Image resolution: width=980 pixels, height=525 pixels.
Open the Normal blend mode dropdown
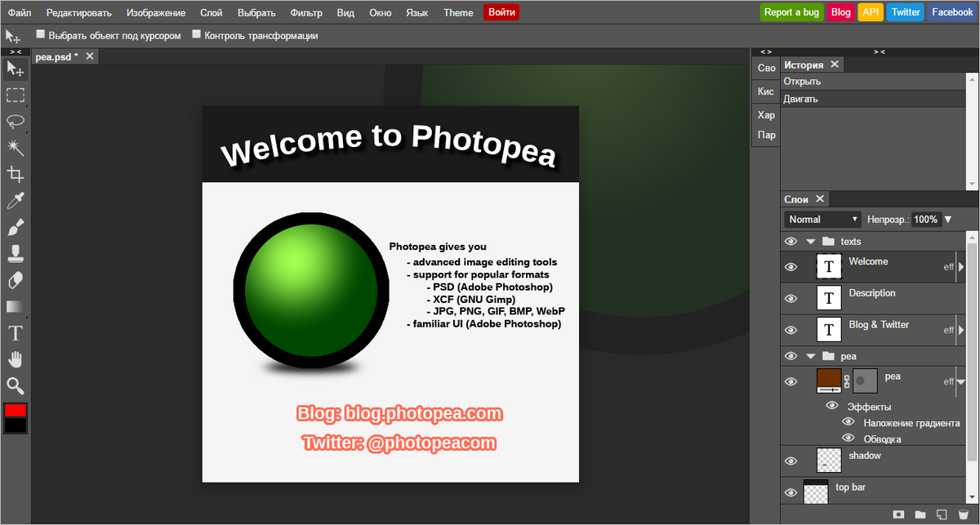[x=823, y=220]
